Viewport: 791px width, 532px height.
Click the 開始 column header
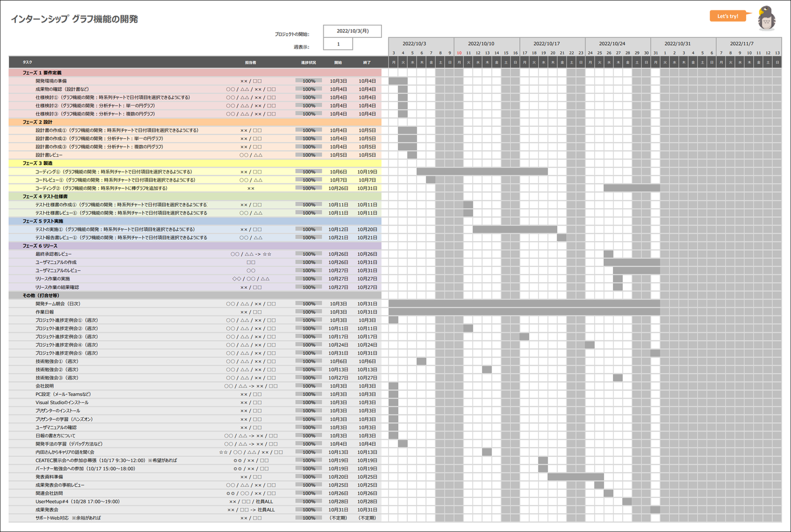coord(338,63)
